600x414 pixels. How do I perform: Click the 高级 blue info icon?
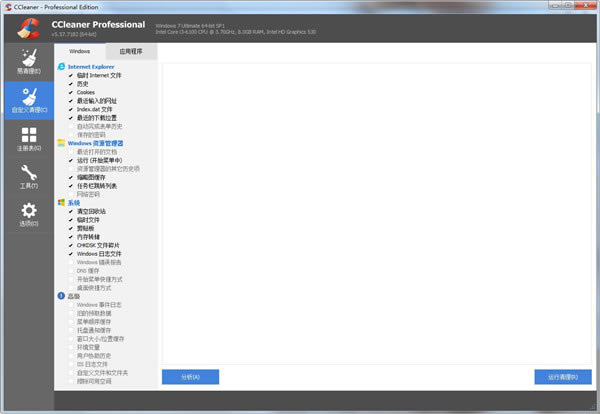click(61, 296)
